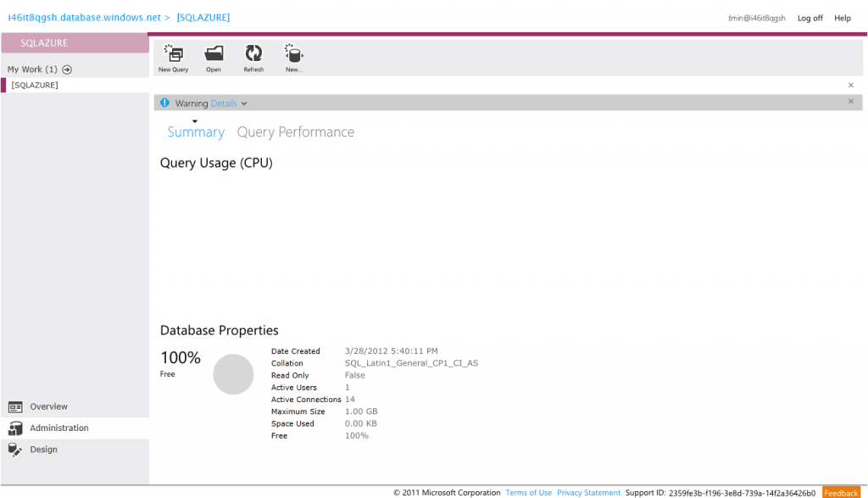Switch to the Query Performance tab

pyautogui.click(x=296, y=131)
